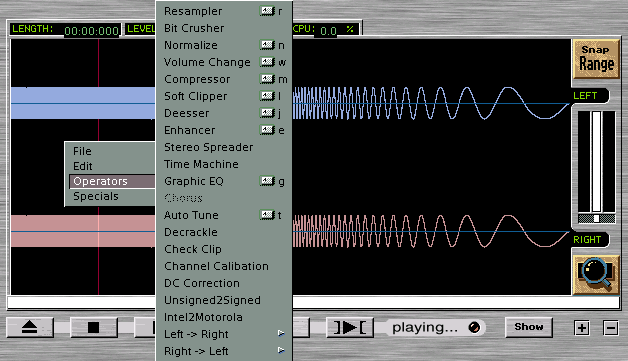Click the LENGTH time readout
Image resolution: width=628 pixels, height=361 pixels.
click(91, 31)
